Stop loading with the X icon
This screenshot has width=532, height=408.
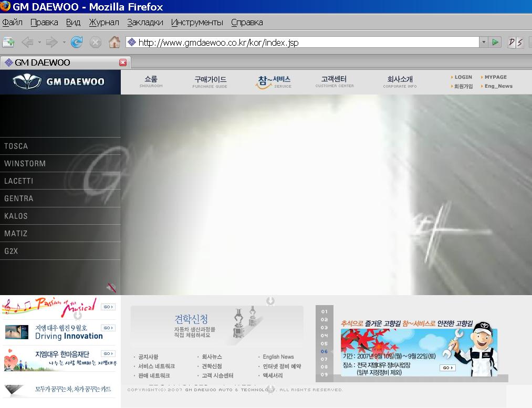point(96,43)
